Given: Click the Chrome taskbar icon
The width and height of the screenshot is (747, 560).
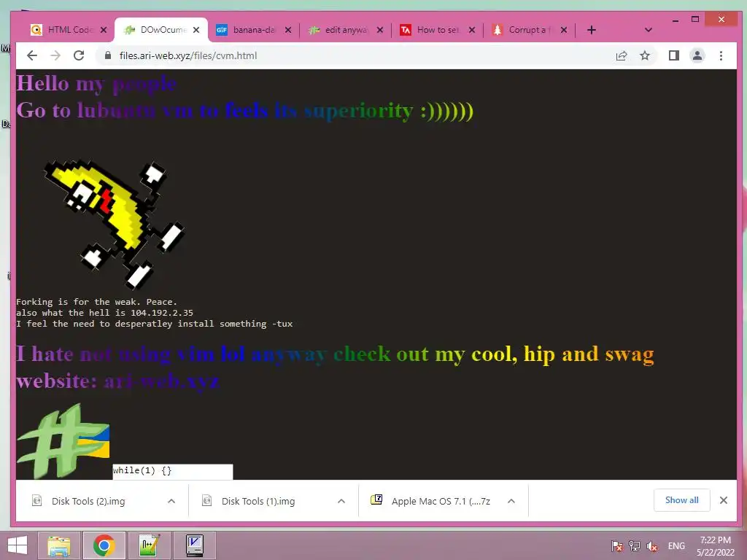Looking at the screenshot, I should [104, 545].
